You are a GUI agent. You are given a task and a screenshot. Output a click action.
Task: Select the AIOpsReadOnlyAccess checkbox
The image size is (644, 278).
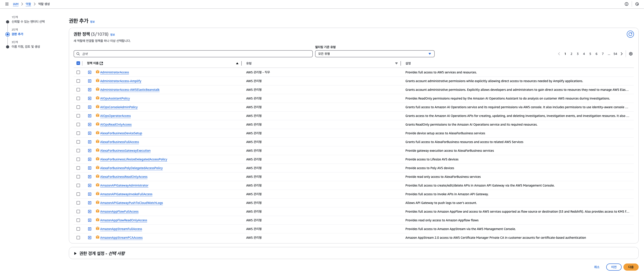tap(78, 124)
